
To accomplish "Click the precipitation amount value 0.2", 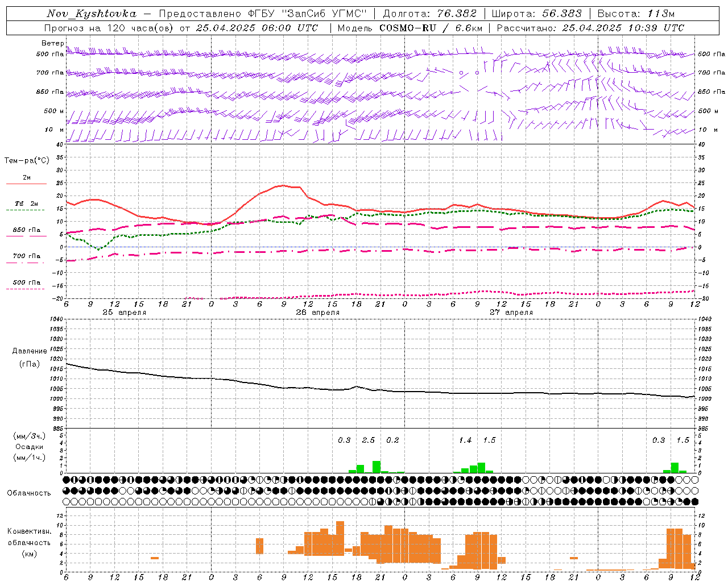I will coord(392,440).
